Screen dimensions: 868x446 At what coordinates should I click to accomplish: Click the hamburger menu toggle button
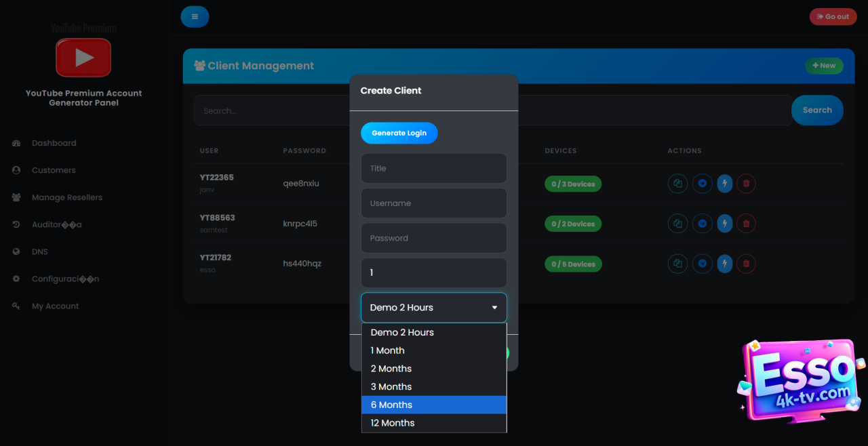point(195,17)
